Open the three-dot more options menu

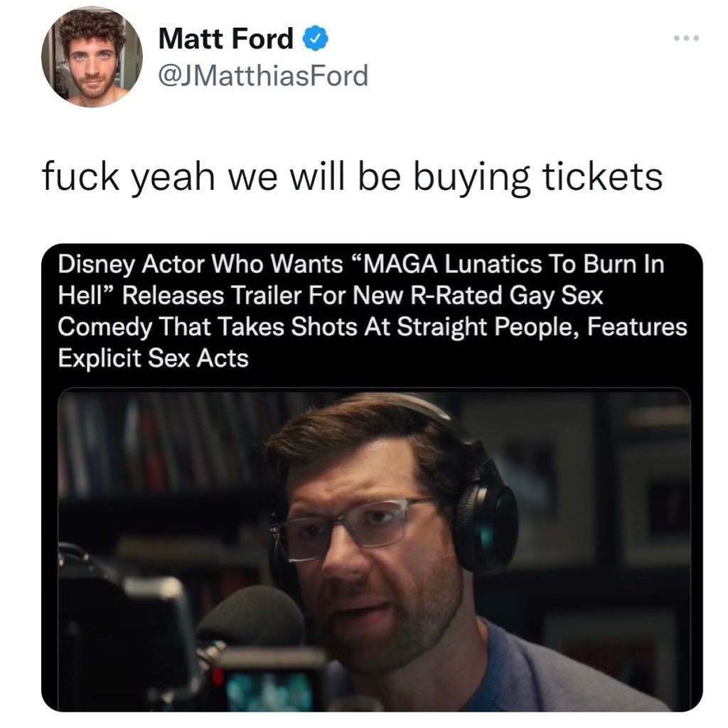687,38
